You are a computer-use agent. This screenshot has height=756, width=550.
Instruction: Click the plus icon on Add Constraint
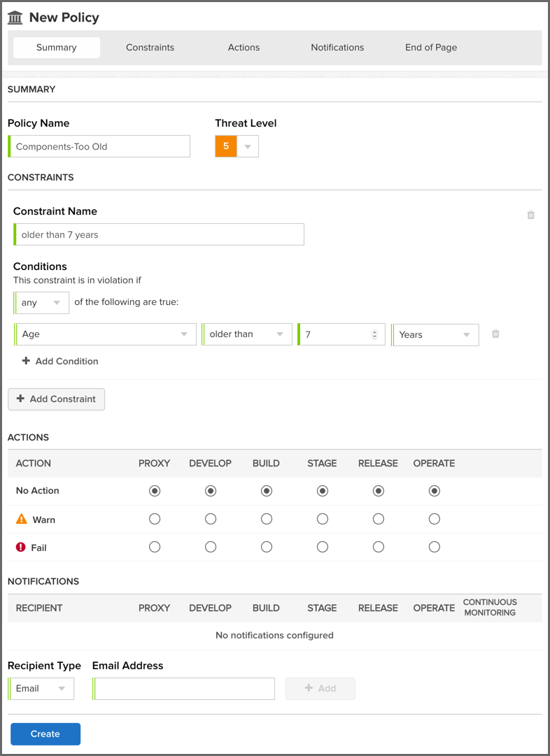point(22,399)
